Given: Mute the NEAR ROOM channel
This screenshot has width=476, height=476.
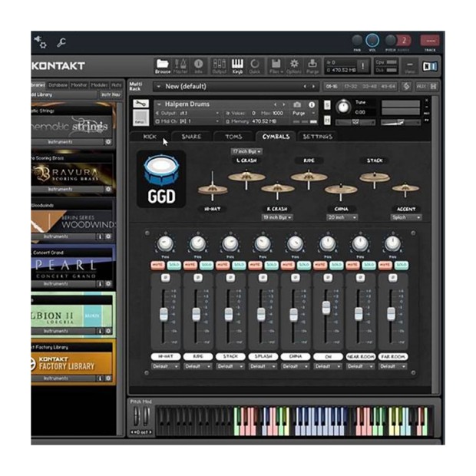Looking at the screenshot, I should tap(352, 265).
